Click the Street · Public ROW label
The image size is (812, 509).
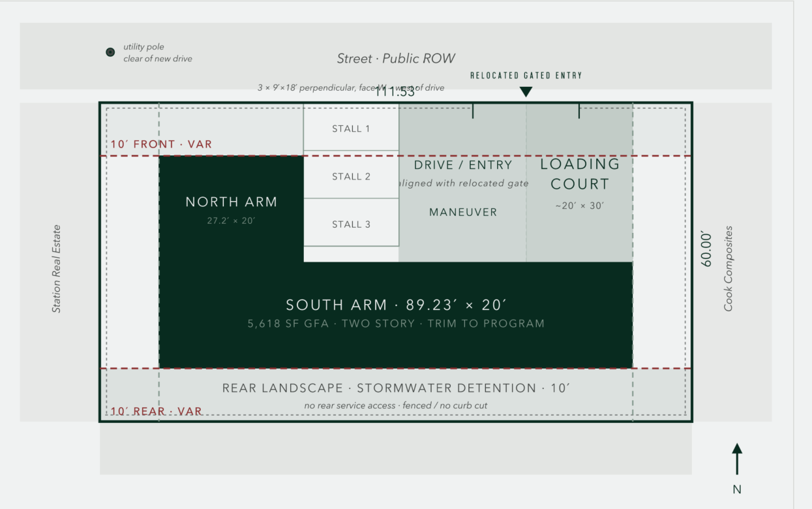click(x=396, y=59)
